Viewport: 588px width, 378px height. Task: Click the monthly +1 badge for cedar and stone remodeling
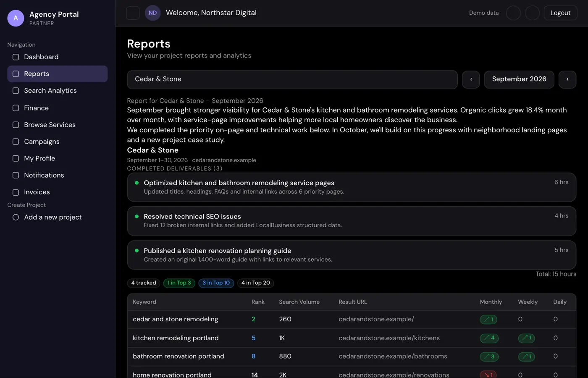tap(488, 320)
